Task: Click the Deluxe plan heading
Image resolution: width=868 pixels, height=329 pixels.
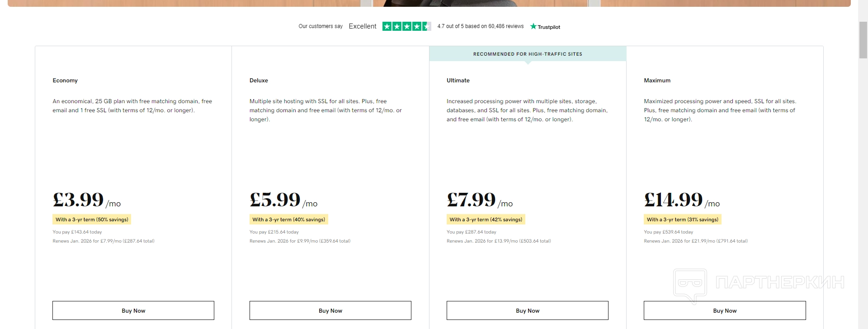Action: 259,80
